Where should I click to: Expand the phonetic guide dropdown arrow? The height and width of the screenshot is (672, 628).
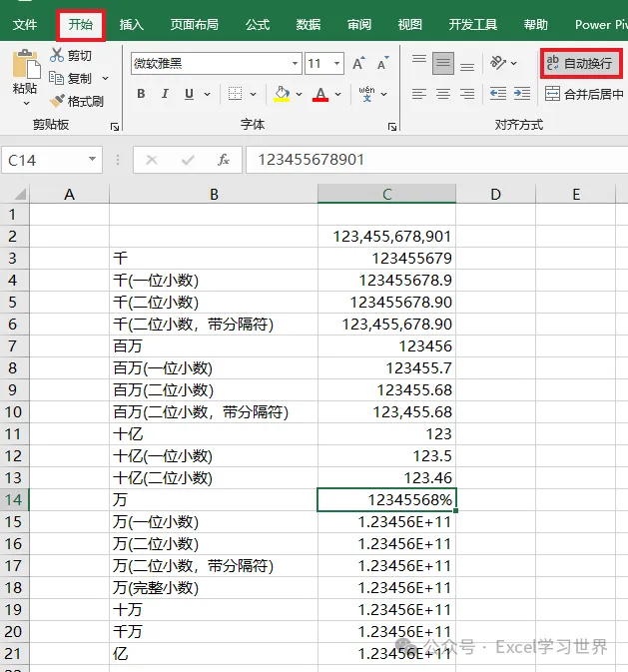tap(383, 94)
